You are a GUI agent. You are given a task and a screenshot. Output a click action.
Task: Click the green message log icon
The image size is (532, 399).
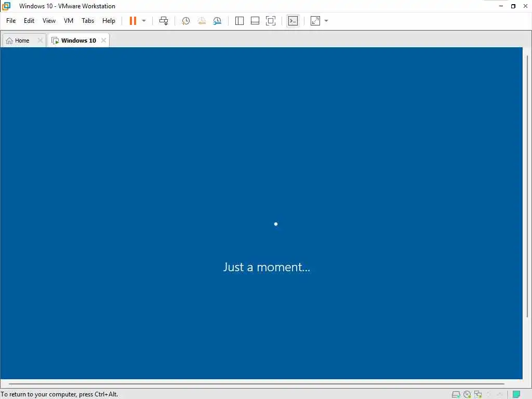[x=516, y=394]
